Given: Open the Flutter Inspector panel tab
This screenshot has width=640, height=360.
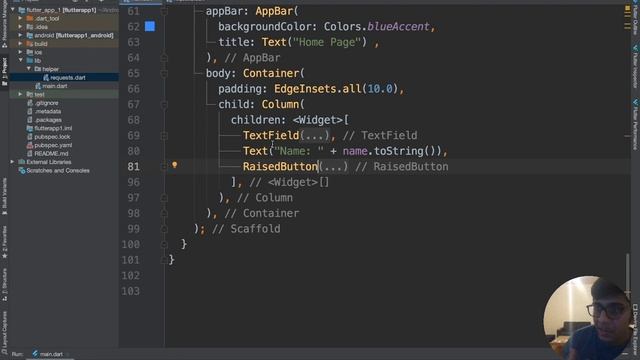Looking at the screenshot, I should pos(636,66).
